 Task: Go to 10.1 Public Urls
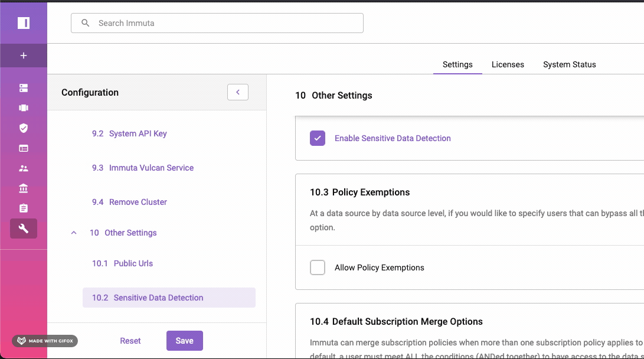click(122, 263)
